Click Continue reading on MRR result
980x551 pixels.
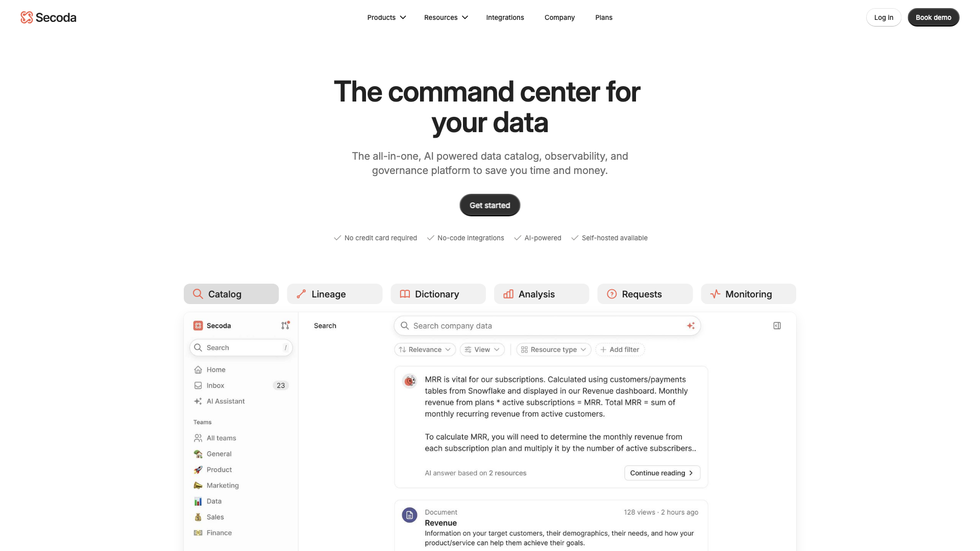[x=661, y=472]
